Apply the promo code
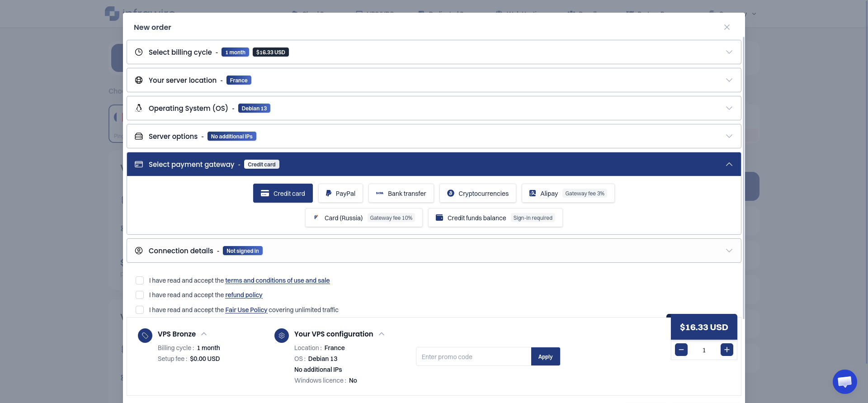This screenshot has width=868, height=403. [546, 356]
